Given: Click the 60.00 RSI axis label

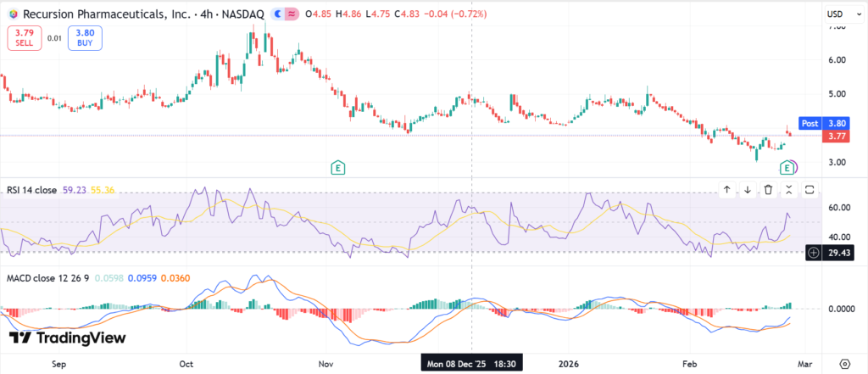Looking at the screenshot, I should (838, 208).
